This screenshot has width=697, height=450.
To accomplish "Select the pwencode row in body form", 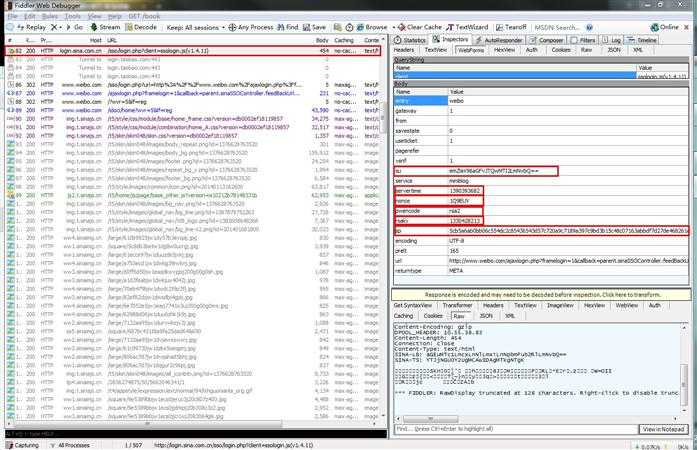I will [541, 211].
